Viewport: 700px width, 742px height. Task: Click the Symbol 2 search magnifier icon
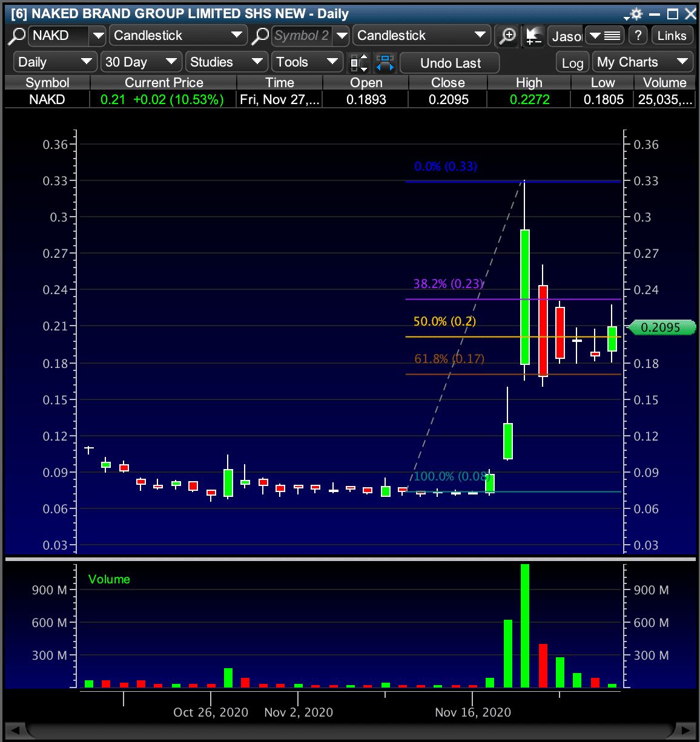pyautogui.click(x=260, y=36)
